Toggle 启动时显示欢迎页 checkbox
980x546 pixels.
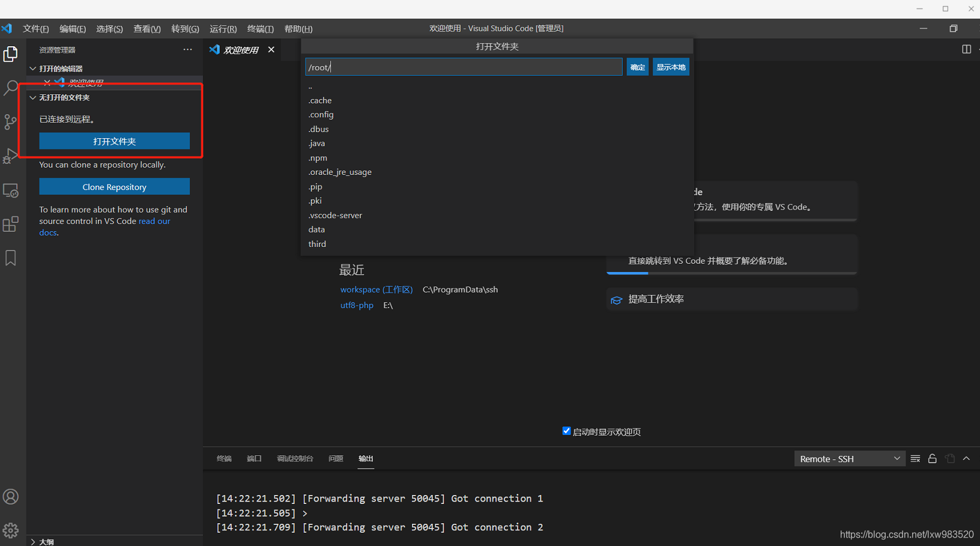[566, 431]
